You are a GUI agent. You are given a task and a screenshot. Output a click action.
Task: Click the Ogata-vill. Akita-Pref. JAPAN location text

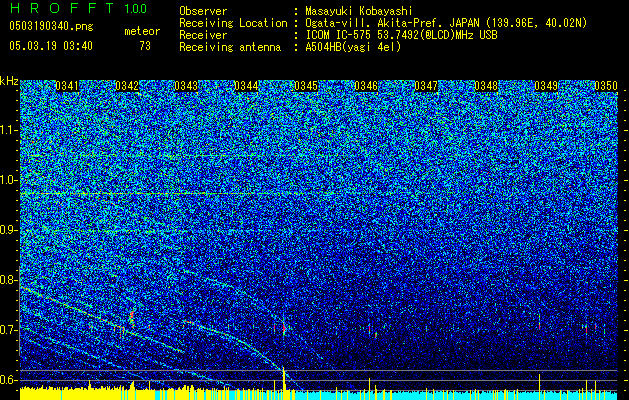(x=446, y=23)
